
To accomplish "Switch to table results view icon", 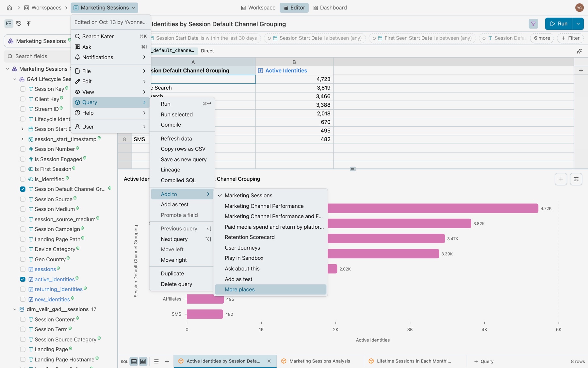I will pos(134,361).
